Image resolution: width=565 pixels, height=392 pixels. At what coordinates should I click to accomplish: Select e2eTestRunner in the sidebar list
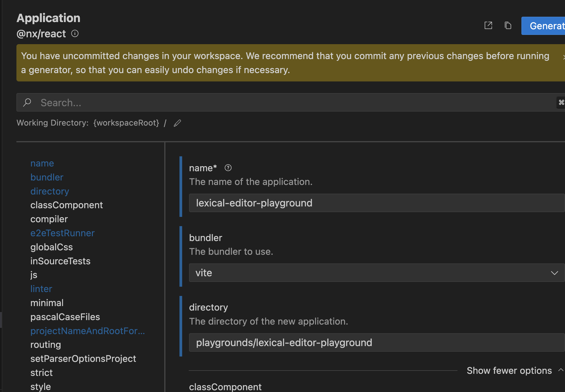point(62,233)
